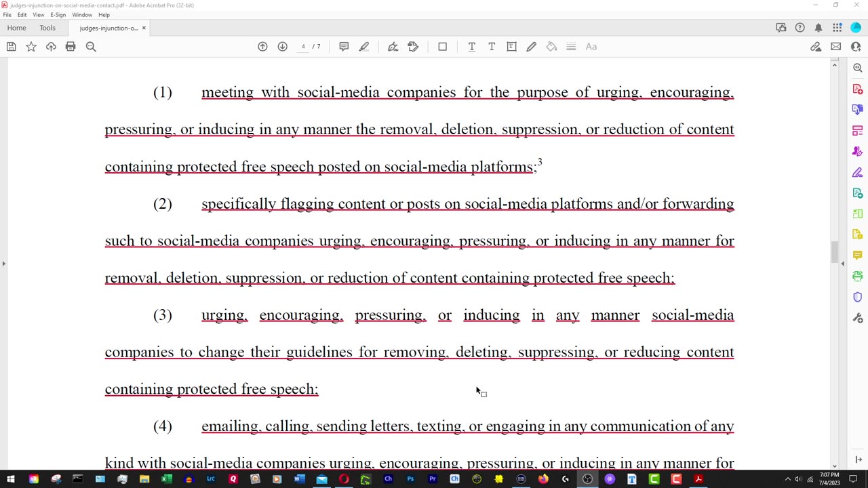Screen dimensions: 868x488
Task: Open the find text magnifier icon
Action: [x=91, y=47]
